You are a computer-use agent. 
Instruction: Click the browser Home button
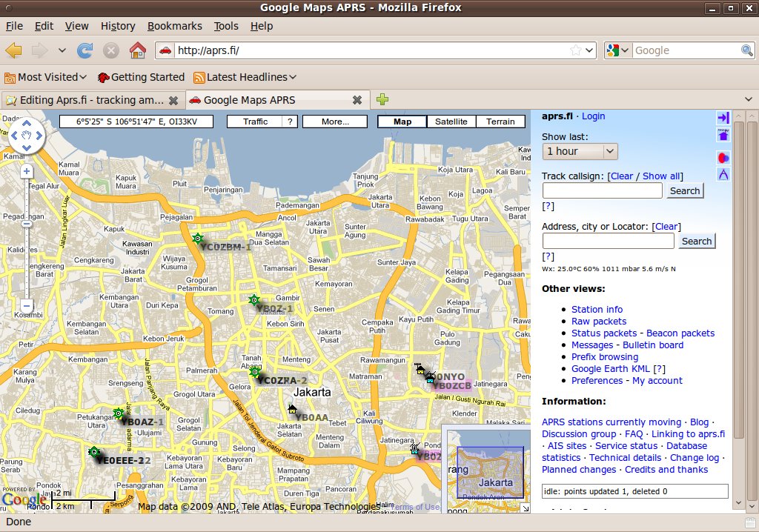[137, 50]
